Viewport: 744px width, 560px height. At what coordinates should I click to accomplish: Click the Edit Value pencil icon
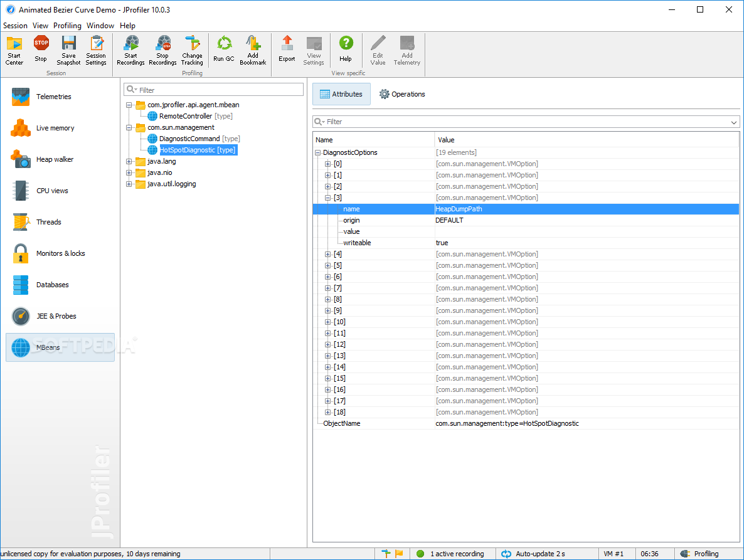click(378, 43)
